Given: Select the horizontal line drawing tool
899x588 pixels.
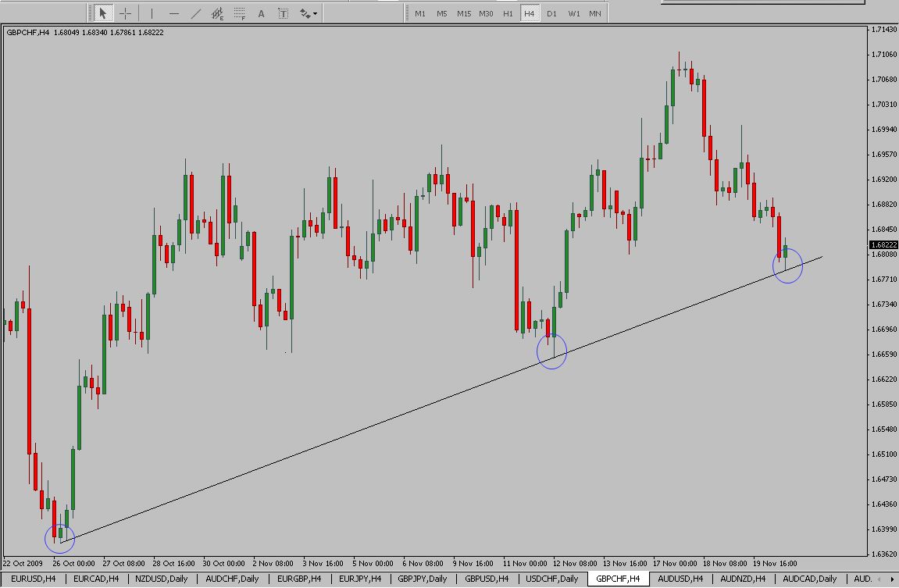Looking at the screenshot, I should tap(173, 13).
